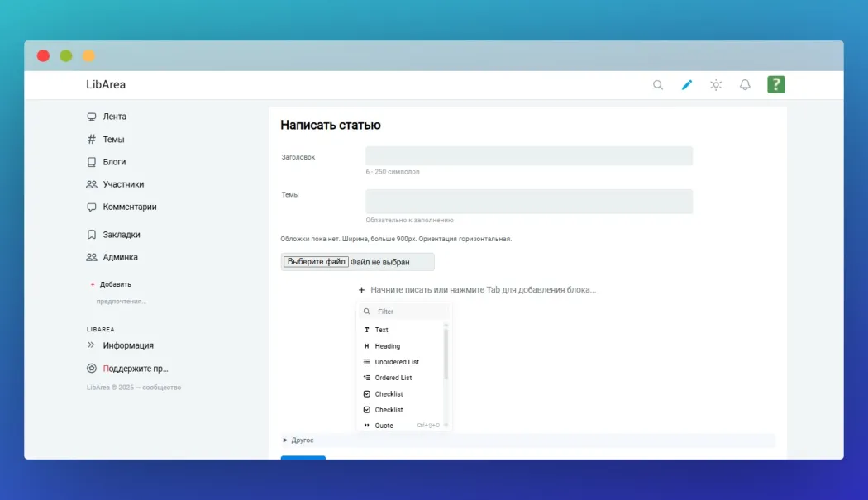Click the Темы hash icon
Viewport: 868px width, 500px height.
click(91, 139)
